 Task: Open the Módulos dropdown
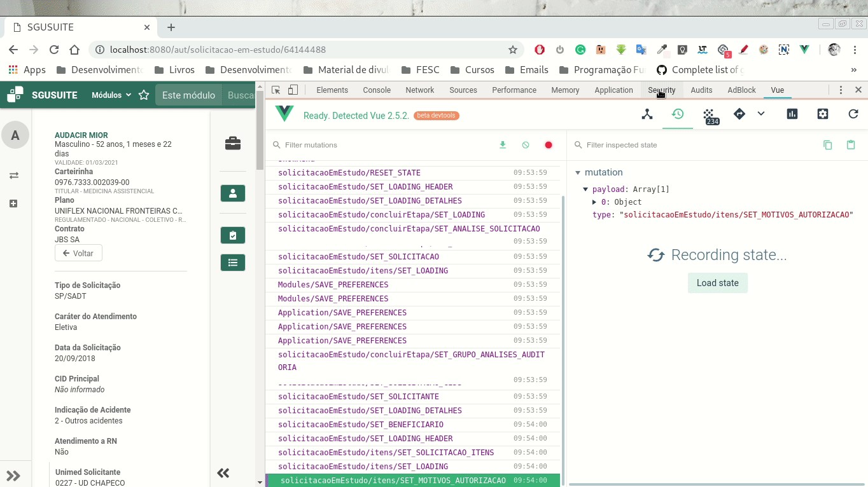pyautogui.click(x=111, y=95)
